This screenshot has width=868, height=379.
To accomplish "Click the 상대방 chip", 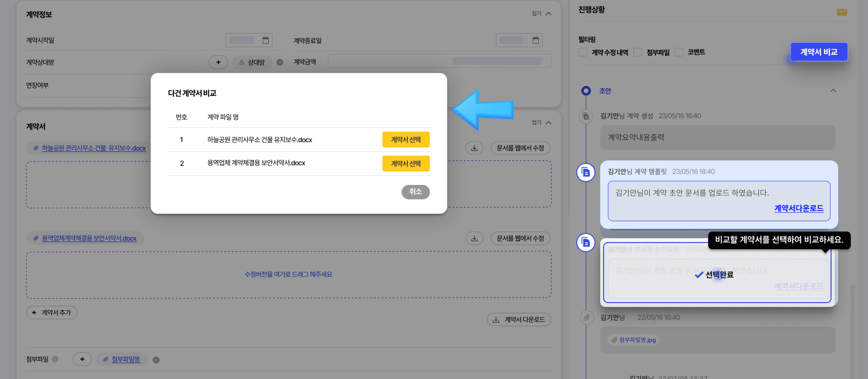I will click(252, 62).
